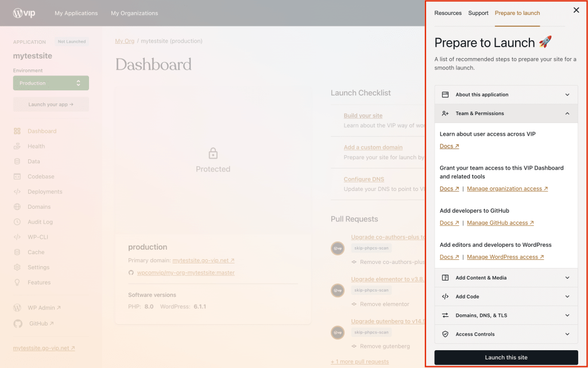Open Manage organization access link

pos(508,189)
